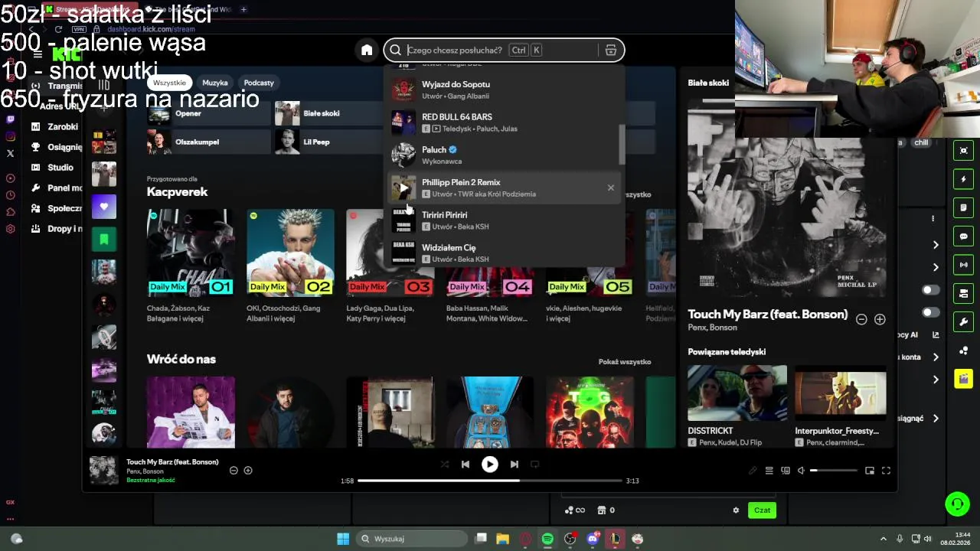Remove Phillipp Plein 2 Remix from recent searches
This screenshot has width=980, height=551.
point(610,187)
